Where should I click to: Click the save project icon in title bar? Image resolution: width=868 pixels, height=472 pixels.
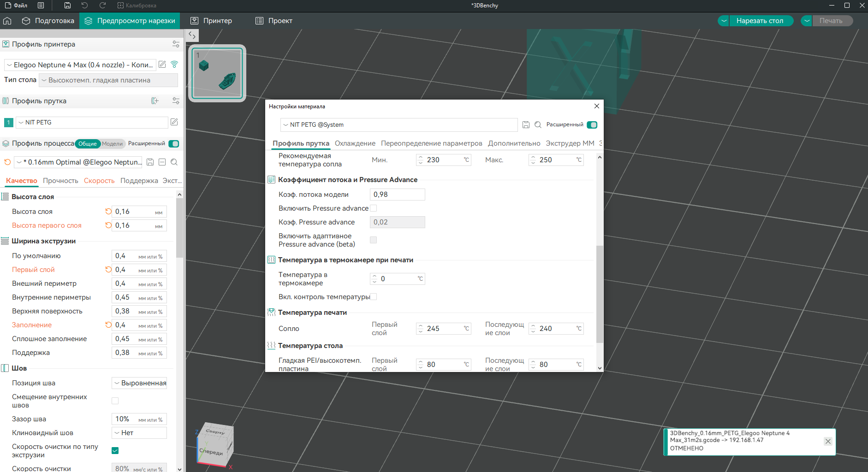pyautogui.click(x=67, y=6)
